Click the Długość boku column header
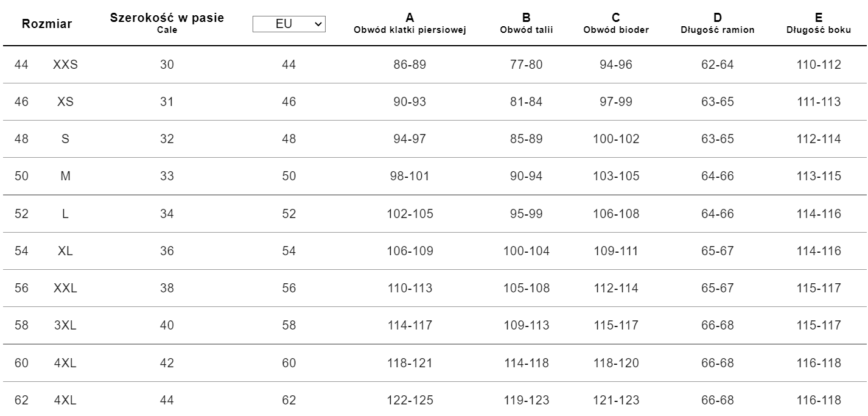 tap(819, 24)
